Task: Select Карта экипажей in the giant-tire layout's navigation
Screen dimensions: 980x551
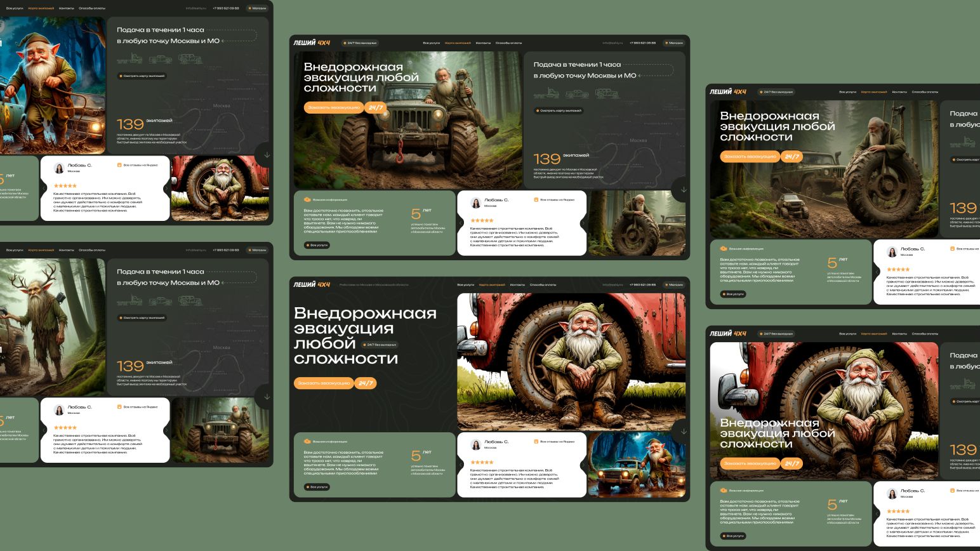Action: click(874, 92)
